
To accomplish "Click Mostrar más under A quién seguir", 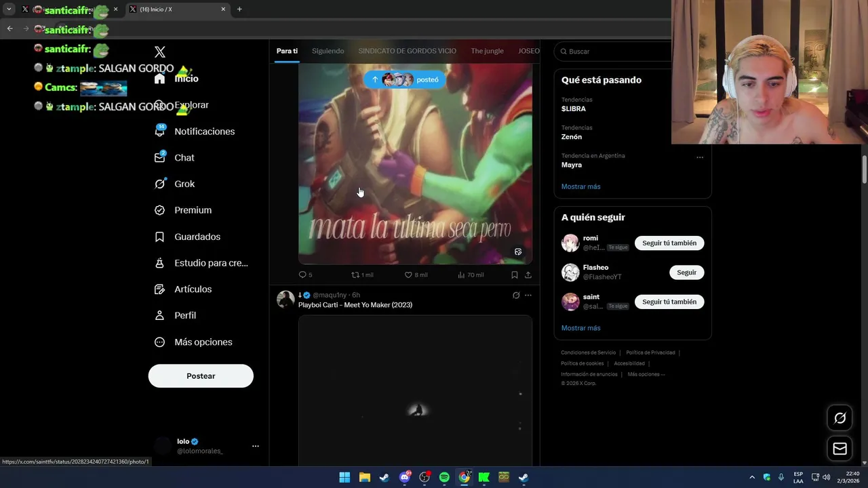I will [x=580, y=328].
